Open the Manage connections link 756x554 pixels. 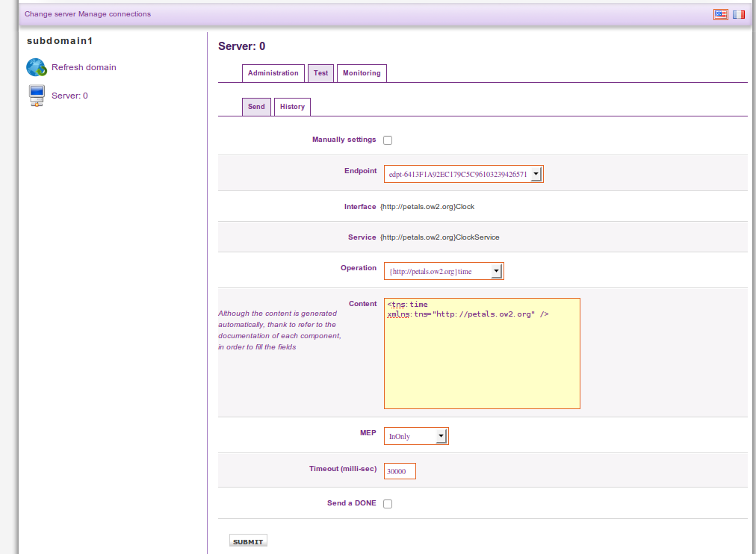click(114, 14)
